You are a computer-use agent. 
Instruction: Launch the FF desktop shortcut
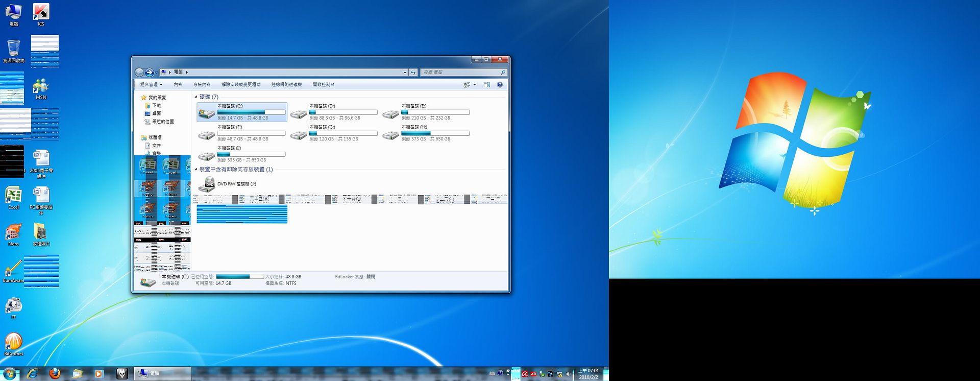point(13,308)
